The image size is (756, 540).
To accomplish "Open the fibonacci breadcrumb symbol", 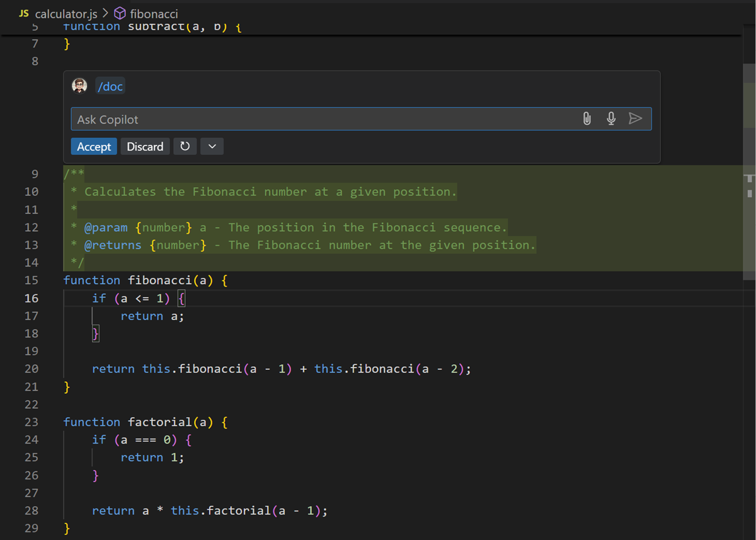I will coord(154,13).
